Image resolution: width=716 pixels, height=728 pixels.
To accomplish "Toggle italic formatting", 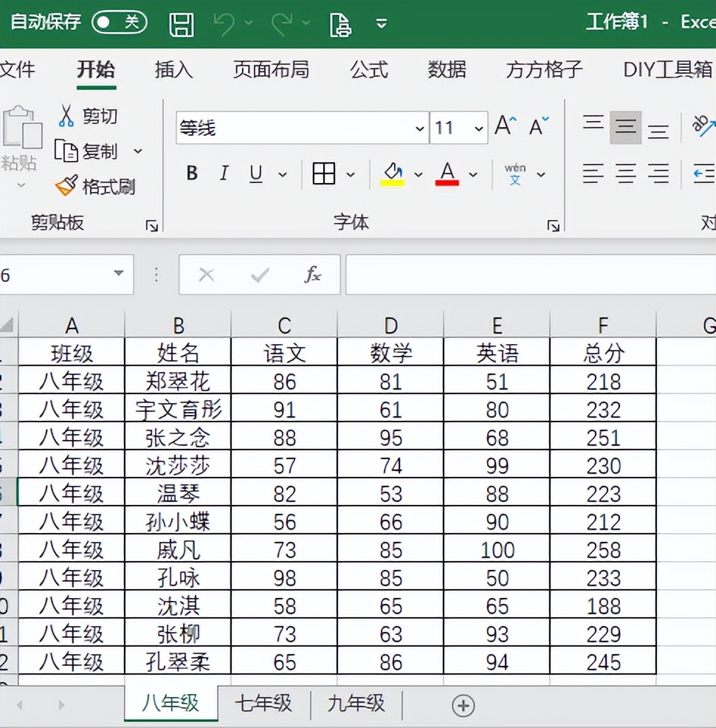I will coord(224,174).
